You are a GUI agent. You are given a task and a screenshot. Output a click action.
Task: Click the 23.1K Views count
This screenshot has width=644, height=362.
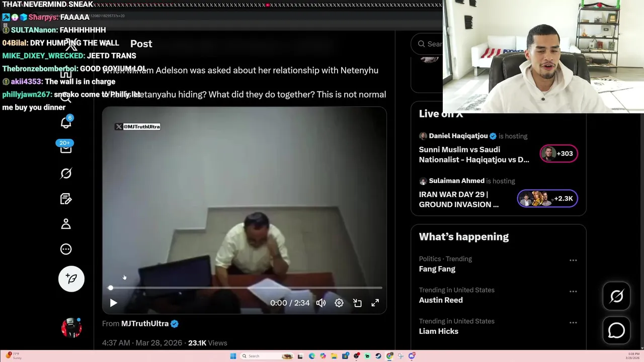tap(207, 343)
